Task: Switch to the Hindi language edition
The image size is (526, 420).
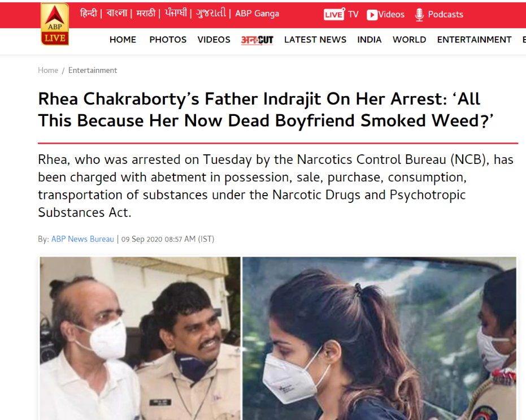Action: [x=89, y=13]
